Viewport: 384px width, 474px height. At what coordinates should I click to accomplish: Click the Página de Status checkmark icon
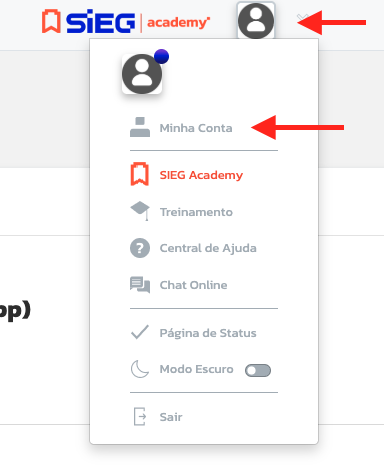140,332
